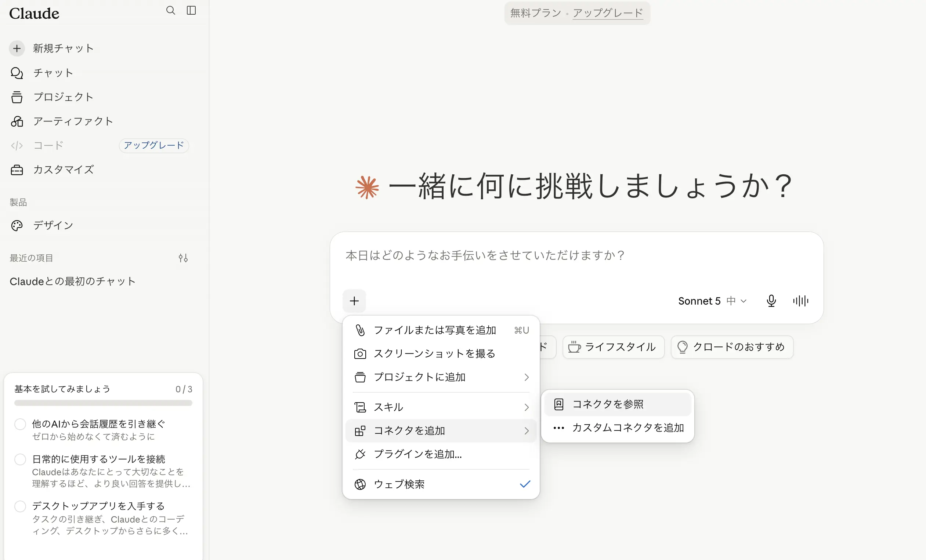
Task: Start voice mode with the waveform icon
Action: click(x=800, y=301)
